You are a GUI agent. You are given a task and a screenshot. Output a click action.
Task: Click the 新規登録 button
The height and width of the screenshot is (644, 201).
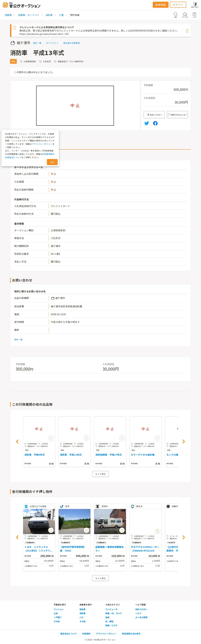tap(160, 5)
